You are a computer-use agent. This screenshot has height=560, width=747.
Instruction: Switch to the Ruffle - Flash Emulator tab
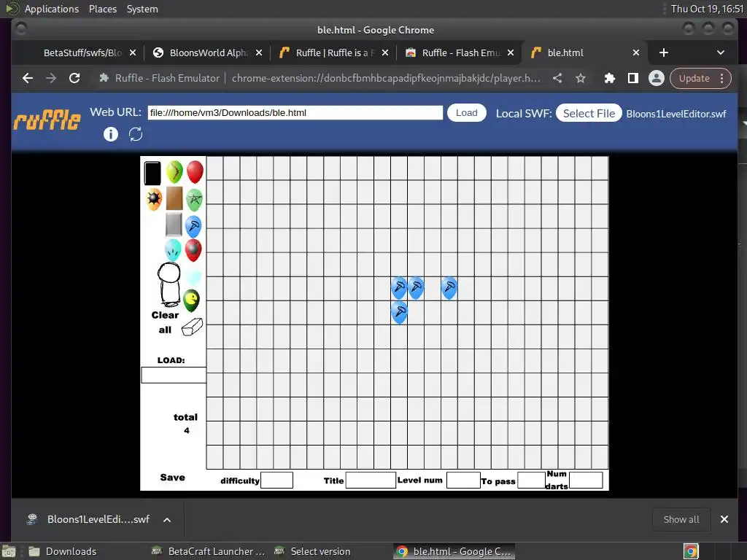click(x=461, y=52)
